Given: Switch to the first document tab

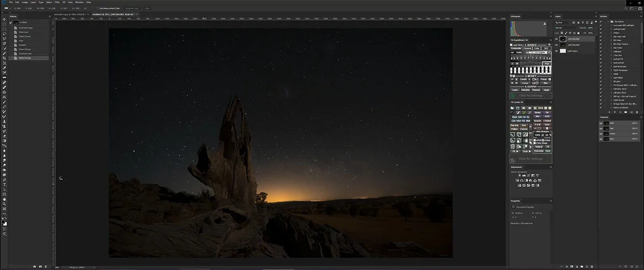Looking at the screenshot, I should (71, 14).
